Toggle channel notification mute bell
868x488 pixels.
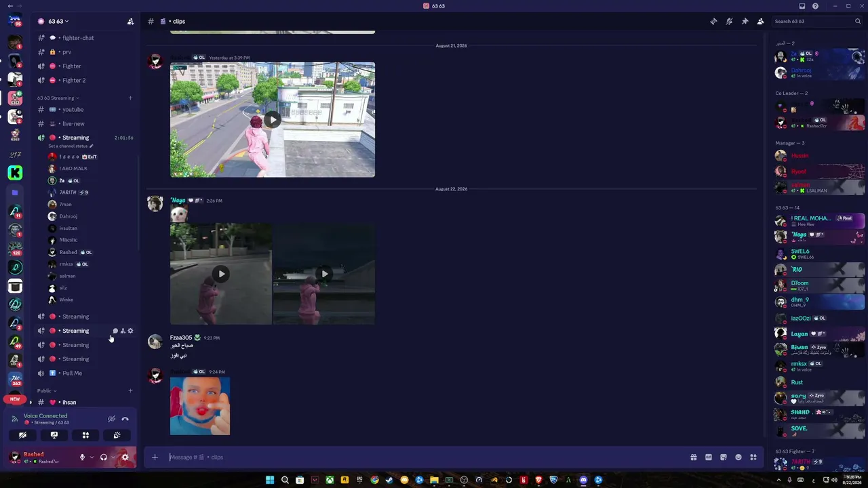(729, 21)
